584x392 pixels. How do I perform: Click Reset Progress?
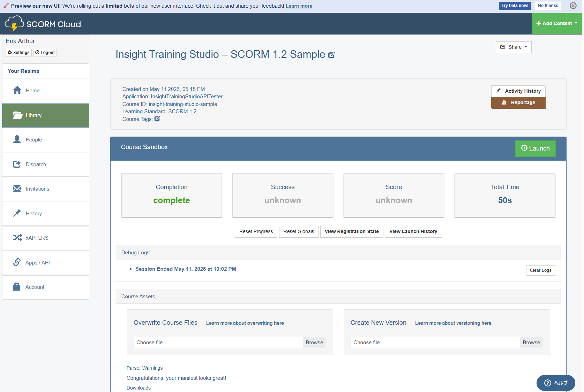[256, 231]
